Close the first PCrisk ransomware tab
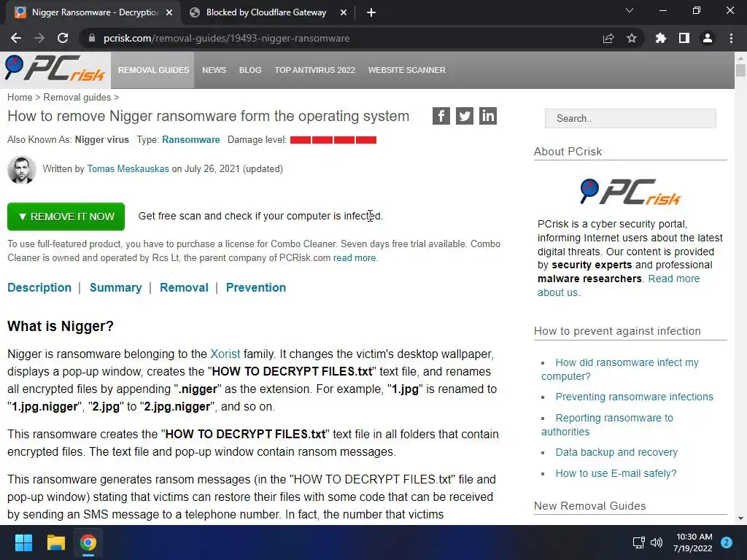 click(x=169, y=12)
